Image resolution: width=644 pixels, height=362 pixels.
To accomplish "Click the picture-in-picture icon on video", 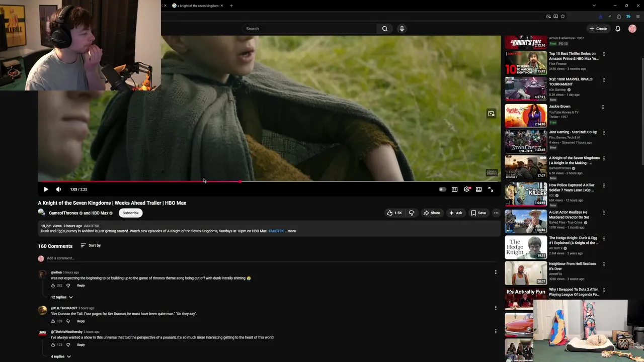I will pyautogui.click(x=491, y=114).
